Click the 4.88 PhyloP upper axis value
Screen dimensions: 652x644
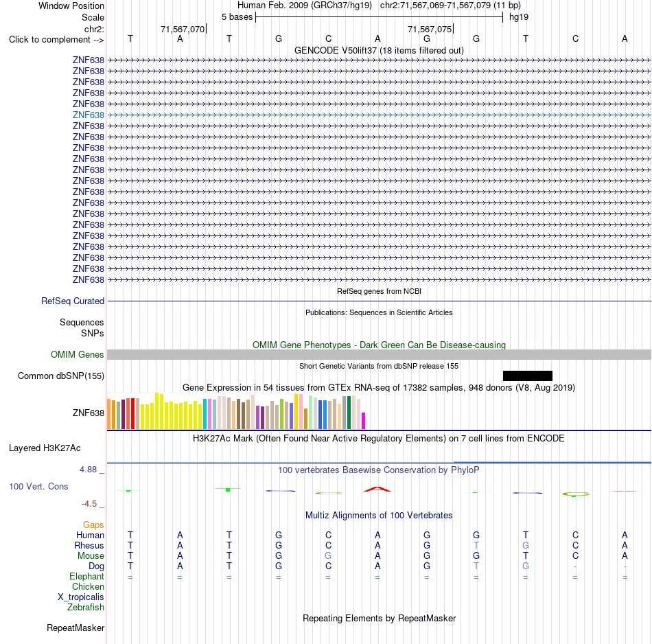tap(88, 470)
